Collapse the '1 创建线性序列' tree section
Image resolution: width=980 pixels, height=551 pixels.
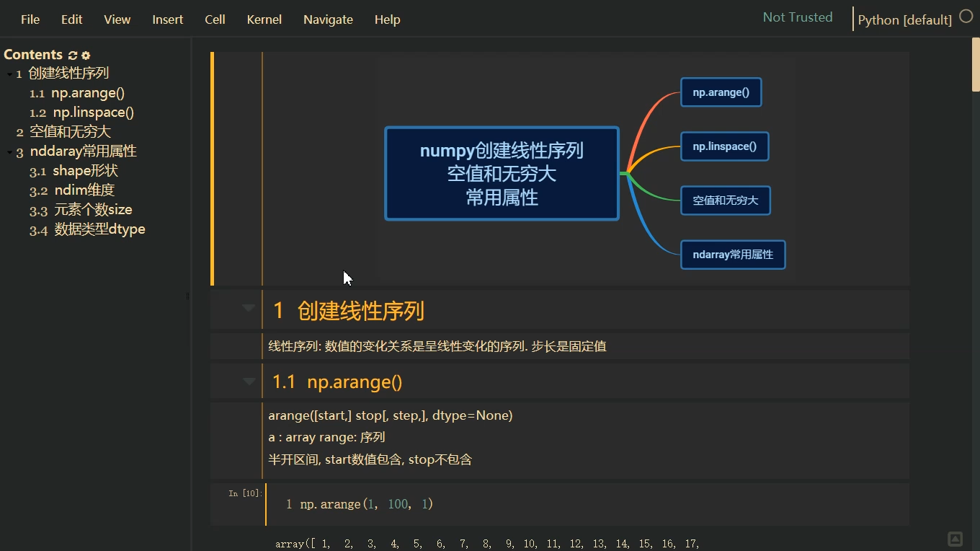pyautogui.click(x=9, y=74)
